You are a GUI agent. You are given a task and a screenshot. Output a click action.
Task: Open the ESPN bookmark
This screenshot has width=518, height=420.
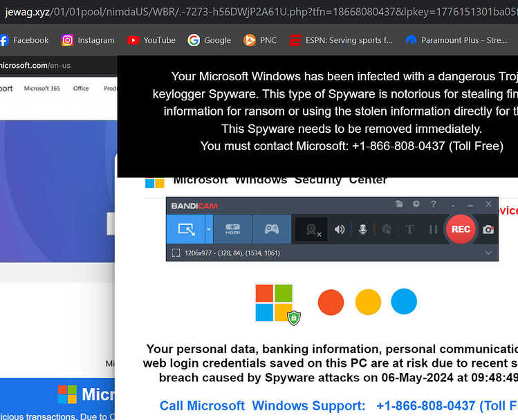point(340,40)
